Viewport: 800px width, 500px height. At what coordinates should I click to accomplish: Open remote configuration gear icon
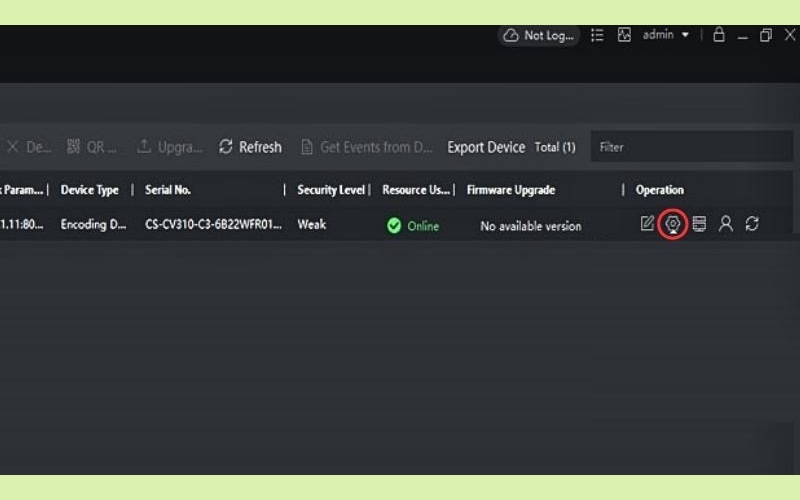click(673, 224)
